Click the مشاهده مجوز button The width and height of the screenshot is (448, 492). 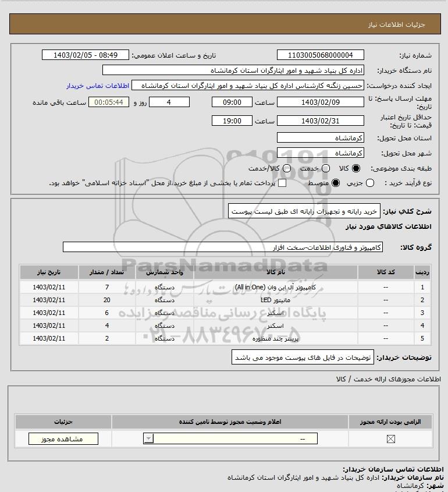point(63,438)
